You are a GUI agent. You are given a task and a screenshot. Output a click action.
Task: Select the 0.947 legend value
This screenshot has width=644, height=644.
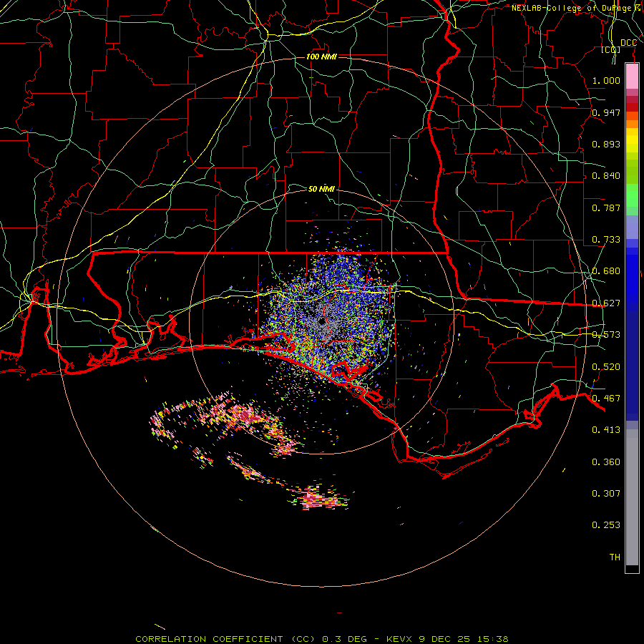tap(606, 112)
